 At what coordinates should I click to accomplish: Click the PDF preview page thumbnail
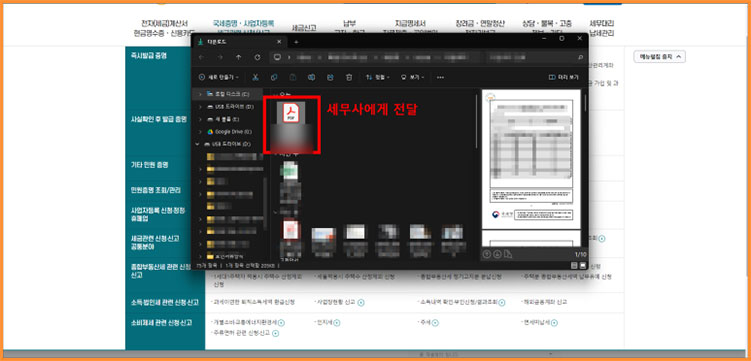531,160
